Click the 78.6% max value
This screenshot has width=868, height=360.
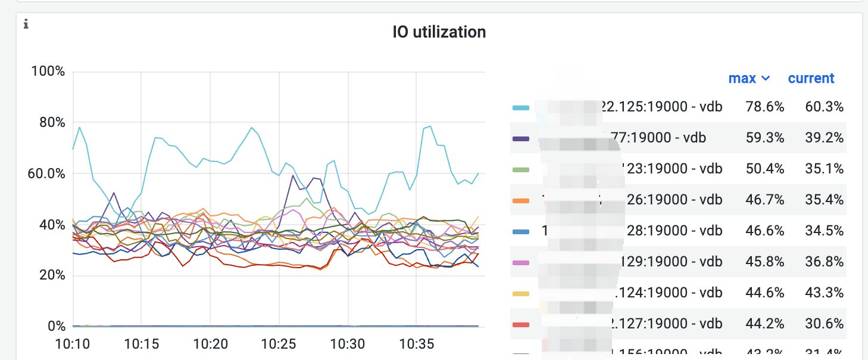click(x=764, y=107)
